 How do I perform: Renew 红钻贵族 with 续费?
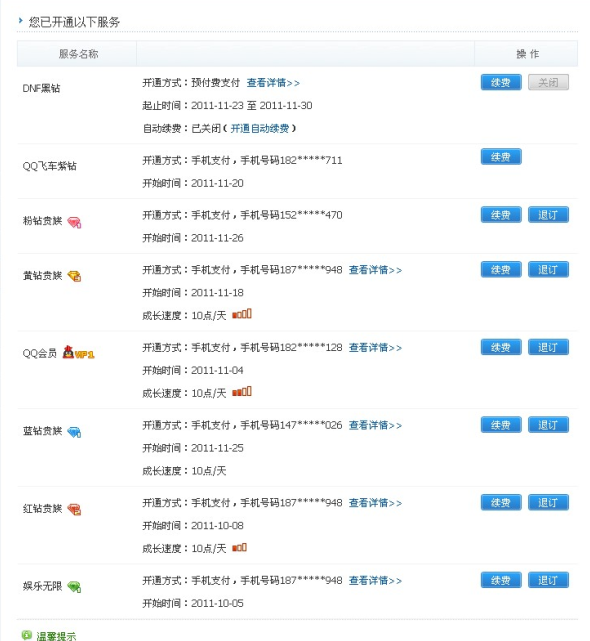coord(501,502)
